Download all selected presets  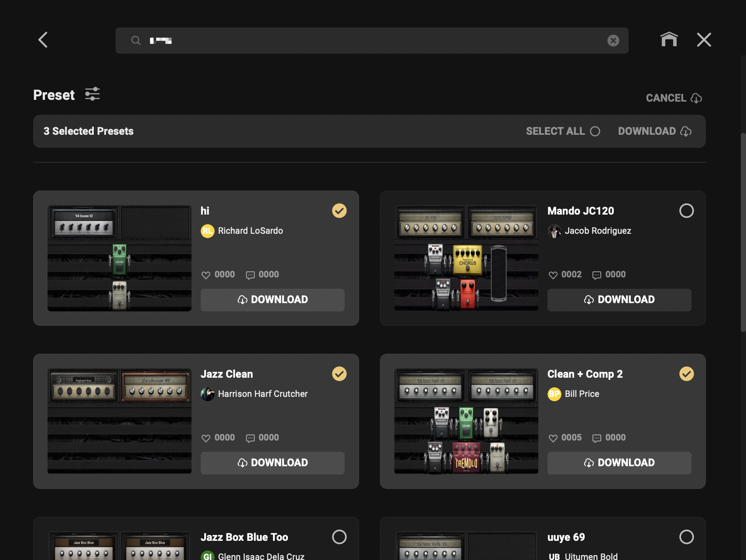coord(655,131)
